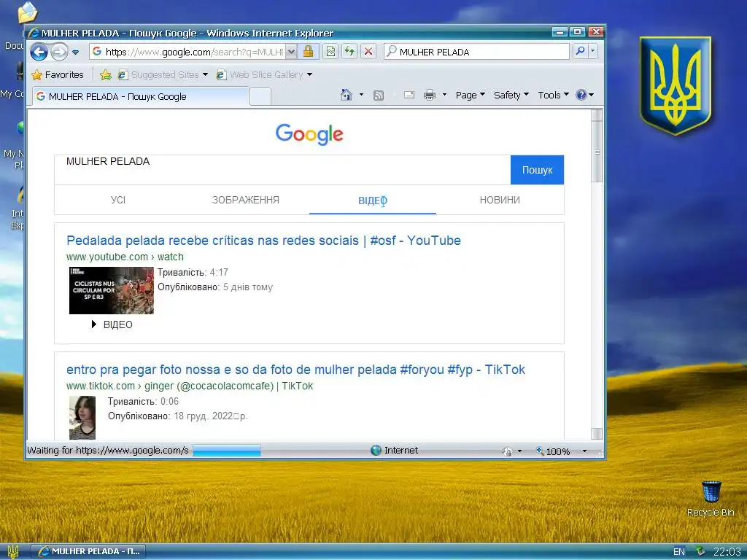The height and width of the screenshot is (560, 747).
Task: Stop loading with the red X icon
Action: (x=368, y=52)
